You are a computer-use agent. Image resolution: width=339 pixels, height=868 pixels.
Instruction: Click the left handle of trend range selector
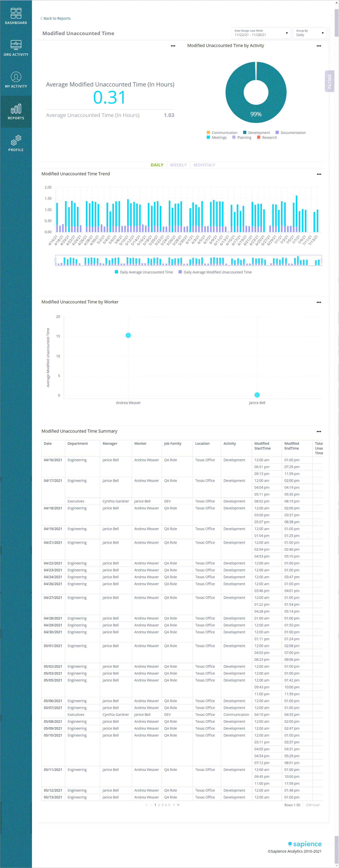coord(56,261)
